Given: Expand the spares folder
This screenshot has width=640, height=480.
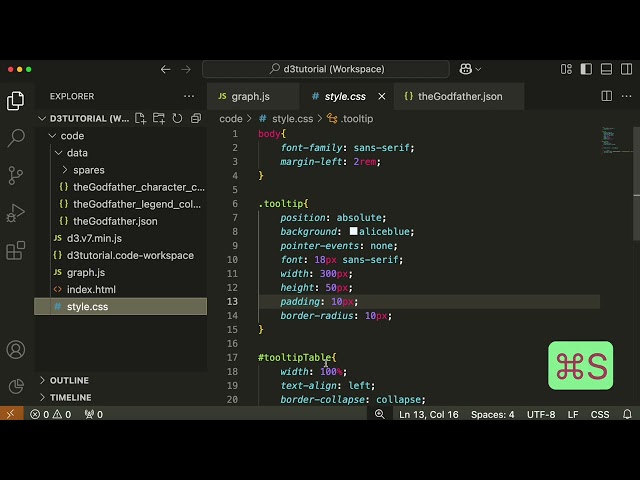Looking at the screenshot, I should click(x=64, y=169).
